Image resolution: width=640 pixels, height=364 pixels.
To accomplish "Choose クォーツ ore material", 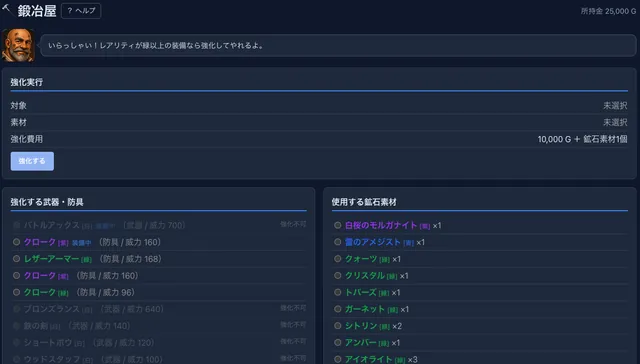I will [x=338, y=259].
